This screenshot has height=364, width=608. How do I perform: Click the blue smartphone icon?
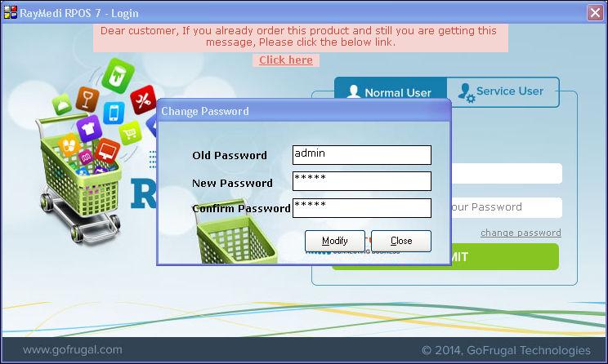pos(114,113)
